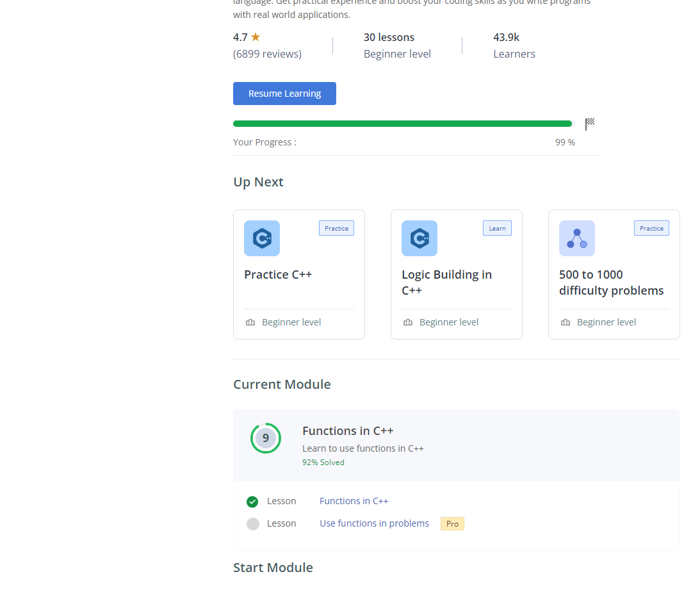Click the Start Module heading
700x590 pixels.
[x=273, y=567]
